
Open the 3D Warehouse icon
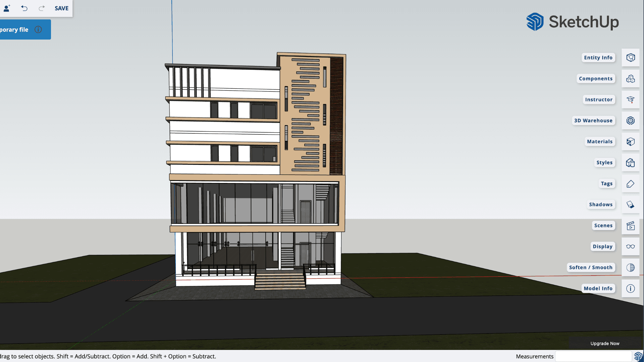[631, 121]
